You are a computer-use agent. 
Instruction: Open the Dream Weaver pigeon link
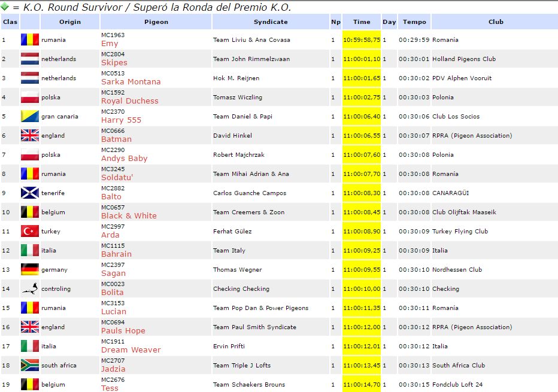[x=131, y=350]
